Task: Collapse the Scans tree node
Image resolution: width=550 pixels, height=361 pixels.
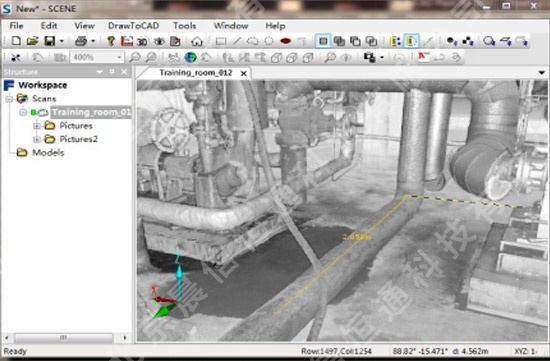Action: [x=9, y=99]
